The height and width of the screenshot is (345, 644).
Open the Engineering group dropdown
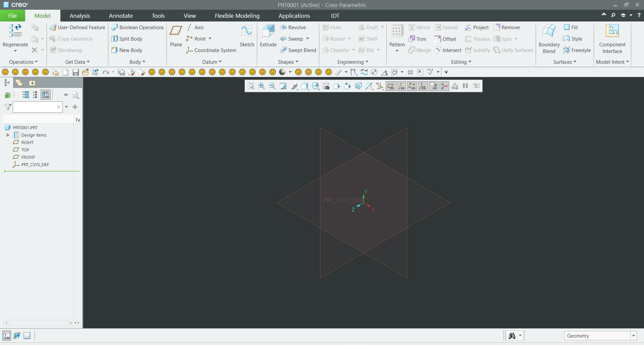(353, 62)
